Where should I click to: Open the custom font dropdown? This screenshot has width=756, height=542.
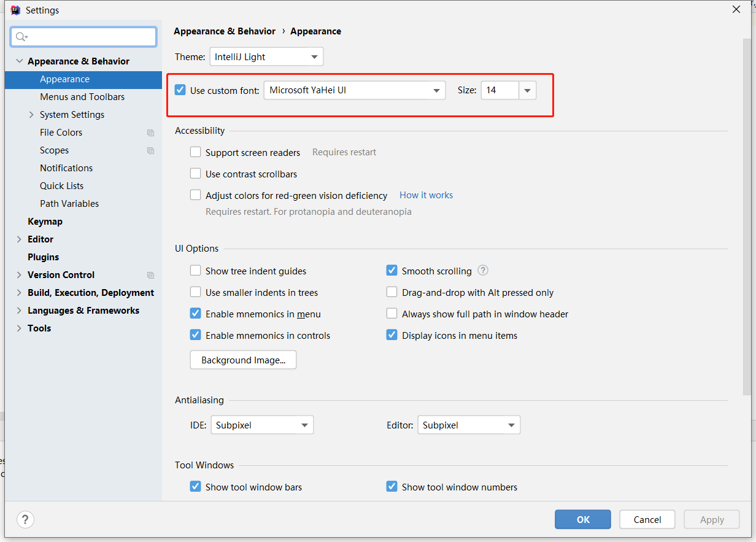click(355, 90)
